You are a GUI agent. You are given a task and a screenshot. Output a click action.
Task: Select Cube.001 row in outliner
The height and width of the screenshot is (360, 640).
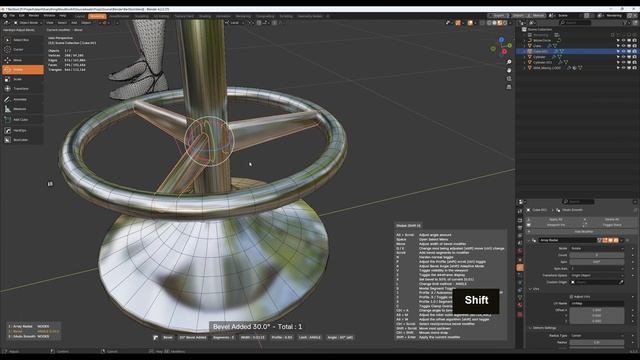(x=577, y=51)
